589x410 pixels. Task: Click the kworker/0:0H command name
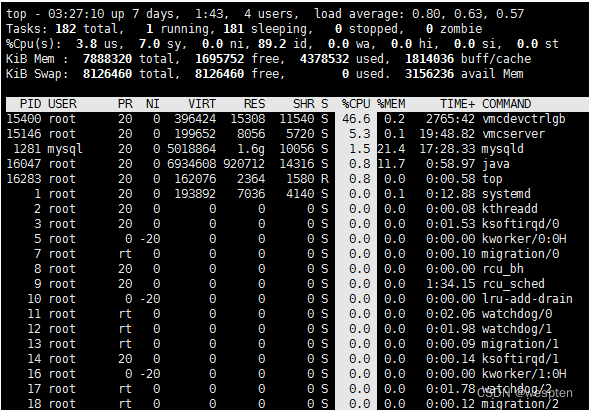click(x=524, y=239)
